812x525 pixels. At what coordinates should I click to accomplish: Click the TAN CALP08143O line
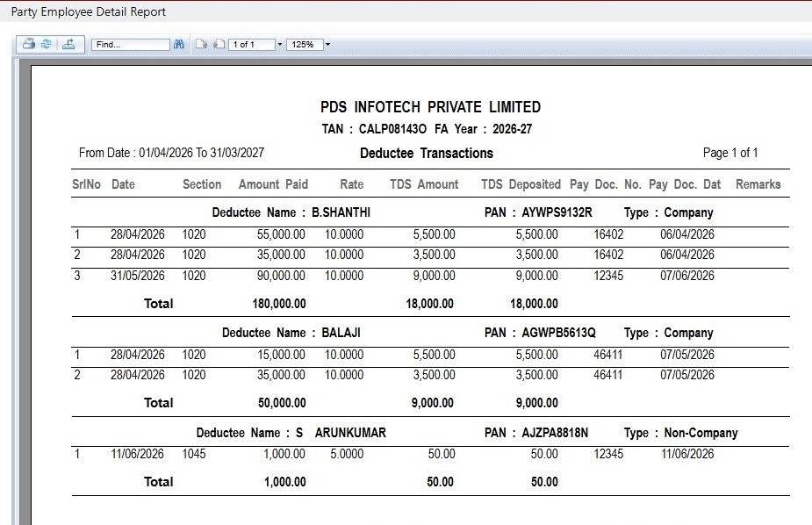427,129
